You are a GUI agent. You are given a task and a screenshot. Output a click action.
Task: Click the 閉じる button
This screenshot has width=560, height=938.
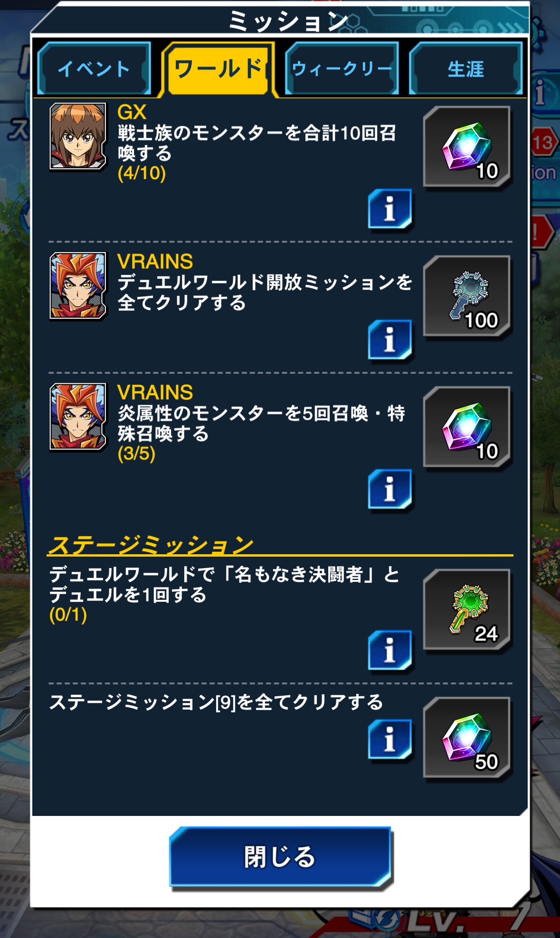[280, 857]
